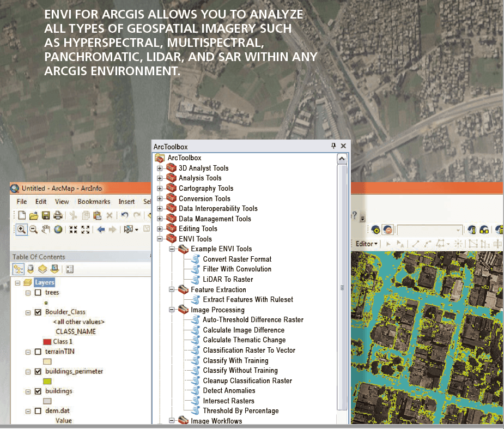Cut selection with the scissors icon

[x=74, y=215]
